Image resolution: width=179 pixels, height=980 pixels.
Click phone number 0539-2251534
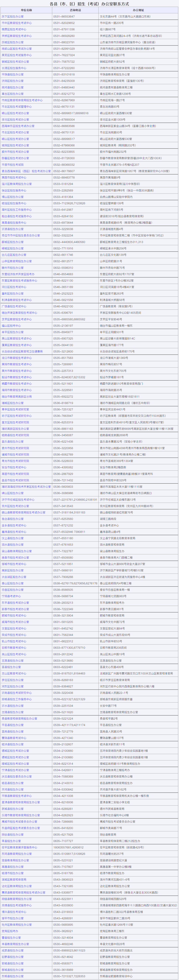pyautogui.click(x=63, y=706)
